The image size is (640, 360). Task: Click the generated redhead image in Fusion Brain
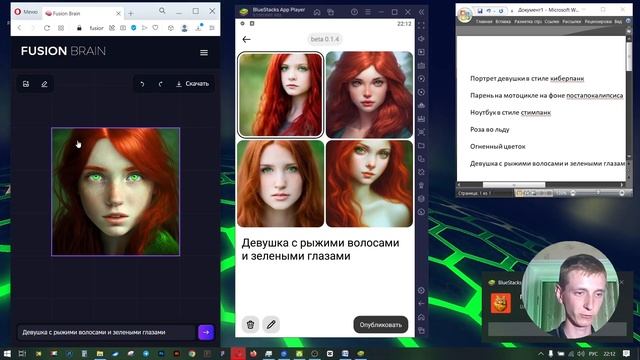click(116, 192)
